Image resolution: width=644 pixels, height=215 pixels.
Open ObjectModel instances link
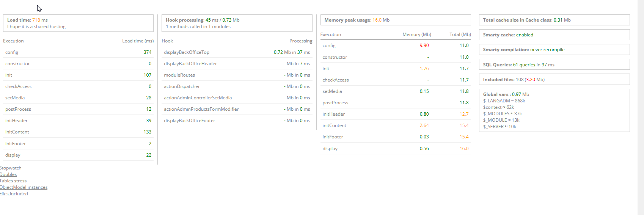(x=24, y=187)
